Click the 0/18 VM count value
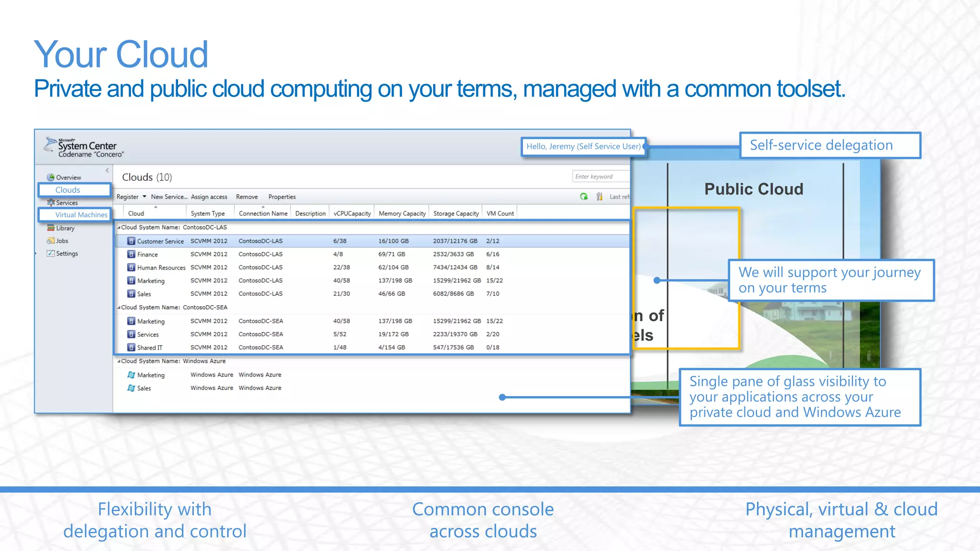The image size is (980, 551). pos(492,348)
